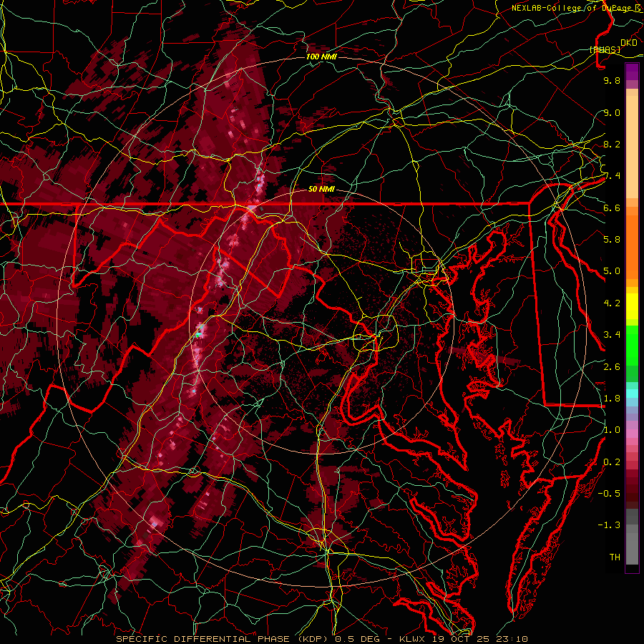This screenshot has width=644, height=644.
Task: Click the 4.2 value on color scale
Action: (612, 303)
